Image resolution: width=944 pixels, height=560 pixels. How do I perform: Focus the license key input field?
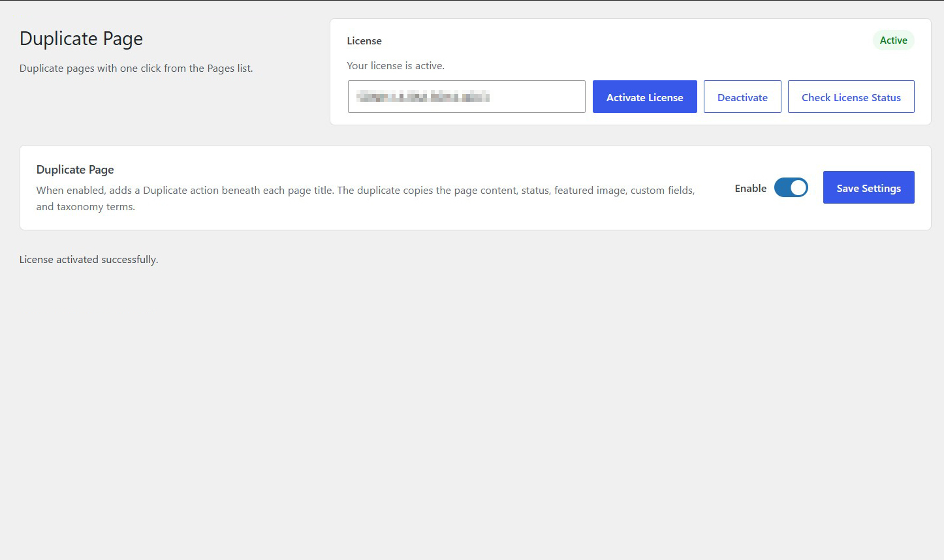pyautogui.click(x=466, y=97)
